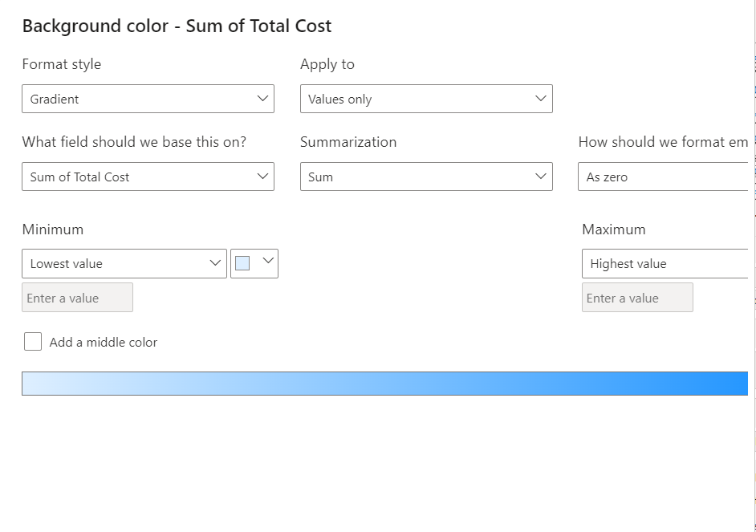This screenshot has width=756, height=532.
Task: Open the Format style dropdown showing Gradient
Action: (148, 99)
